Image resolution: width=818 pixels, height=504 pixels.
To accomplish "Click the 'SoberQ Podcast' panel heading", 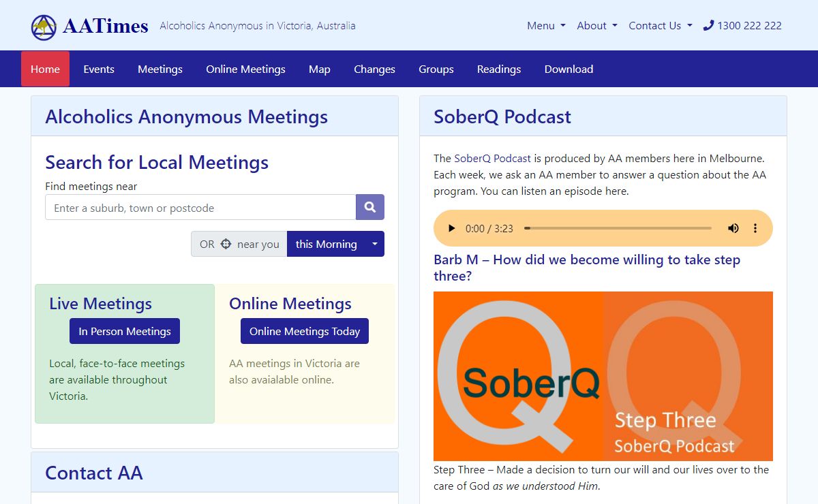I will [502, 116].
